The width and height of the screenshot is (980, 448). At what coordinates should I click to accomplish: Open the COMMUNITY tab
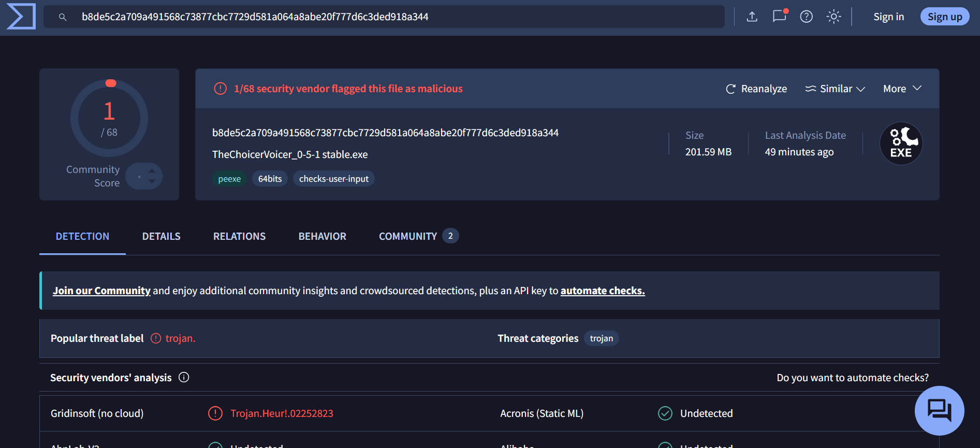(419, 237)
